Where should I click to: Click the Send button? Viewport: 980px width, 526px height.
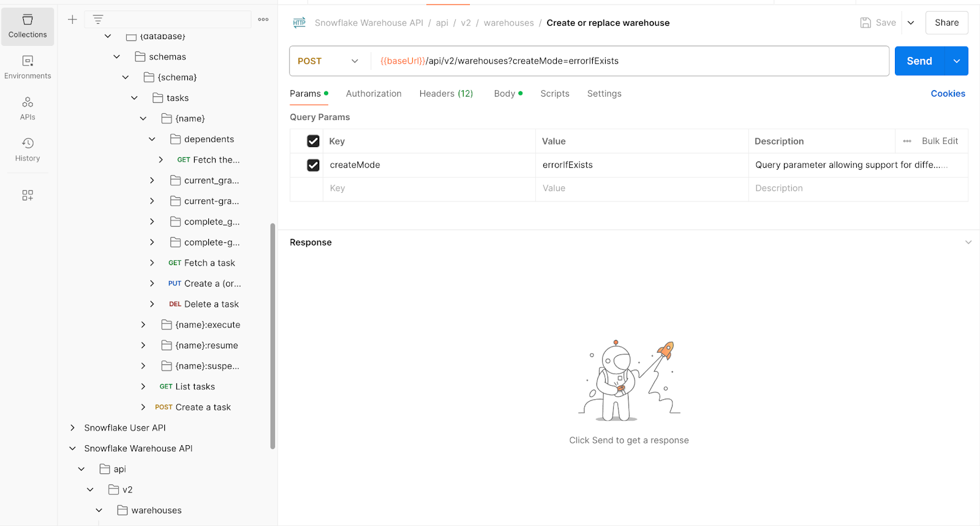pos(919,61)
